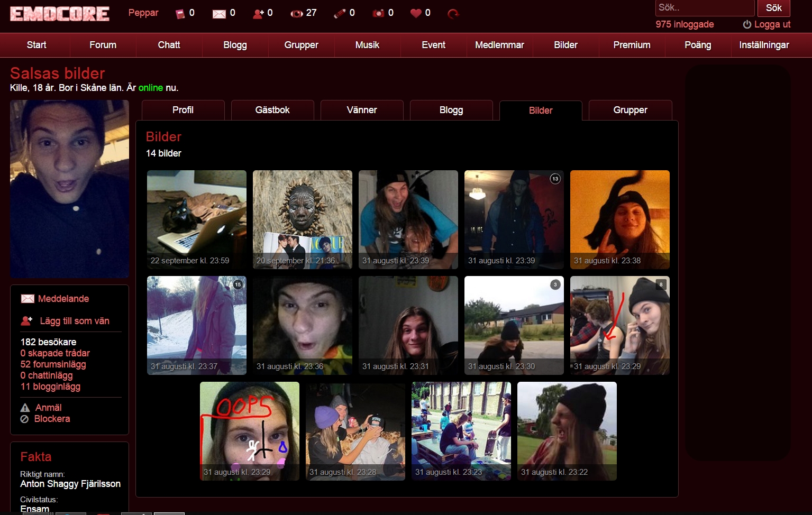Viewport: 812px width, 515px height.
Task: Open Bilder in the main navigation
Action: click(x=566, y=45)
